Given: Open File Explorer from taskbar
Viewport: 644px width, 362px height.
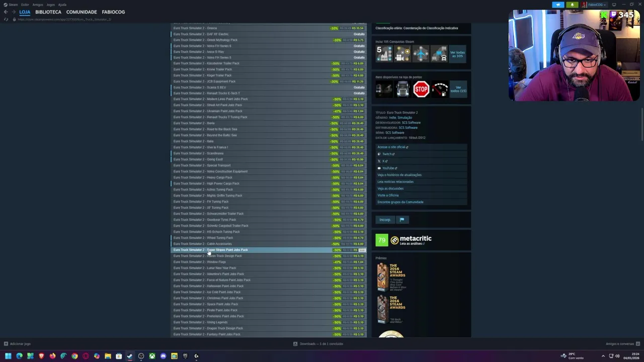Looking at the screenshot, I should pos(108,356).
